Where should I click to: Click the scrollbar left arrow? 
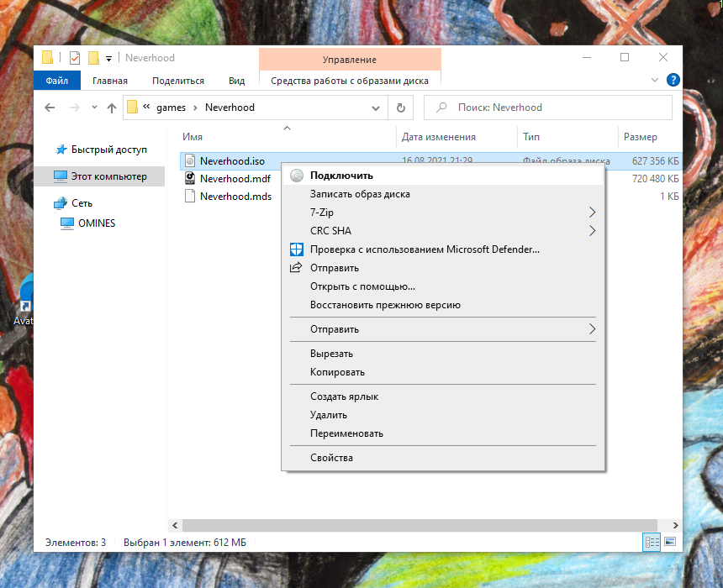(175, 525)
